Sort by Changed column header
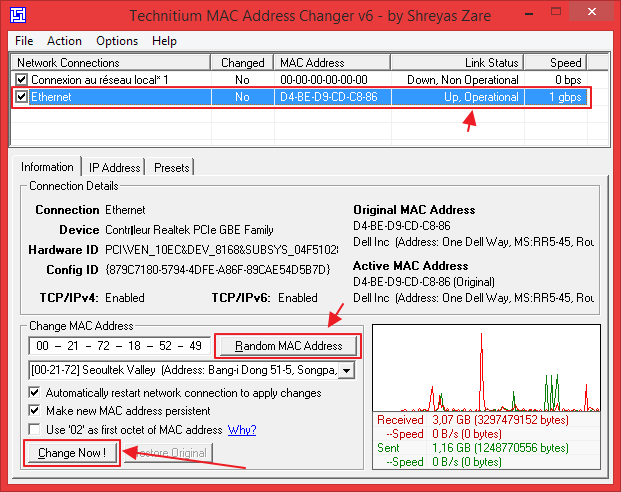Screen dimensions: 621x492 click(242, 63)
